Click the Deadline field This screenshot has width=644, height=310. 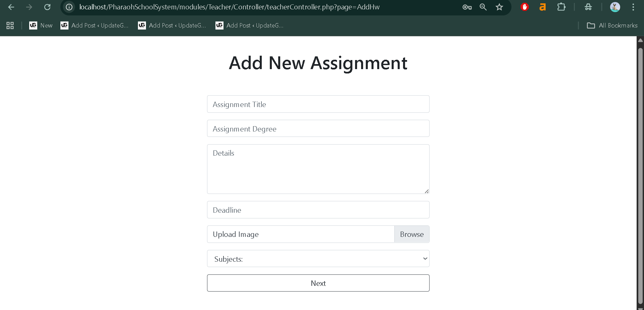tap(318, 209)
